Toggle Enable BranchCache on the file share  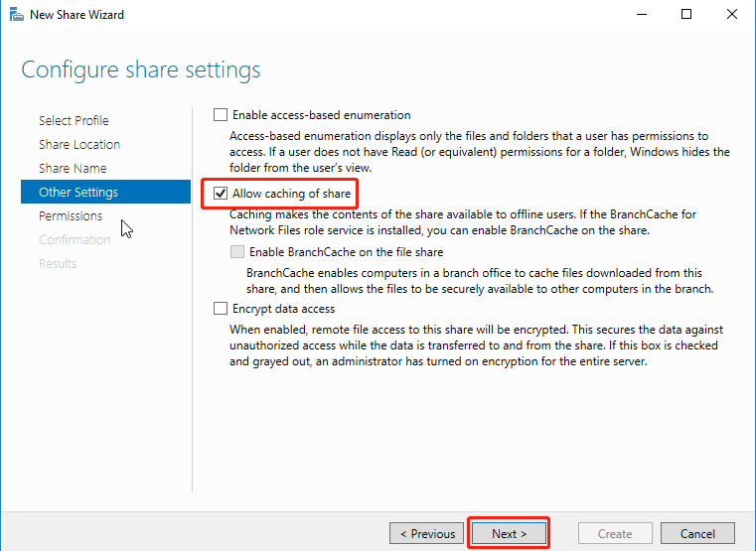pyautogui.click(x=237, y=252)
